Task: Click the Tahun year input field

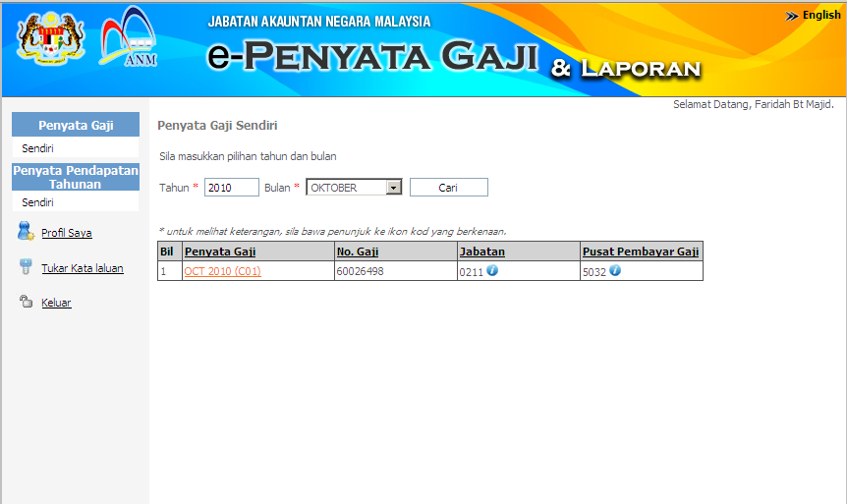Action: [232, 188]
